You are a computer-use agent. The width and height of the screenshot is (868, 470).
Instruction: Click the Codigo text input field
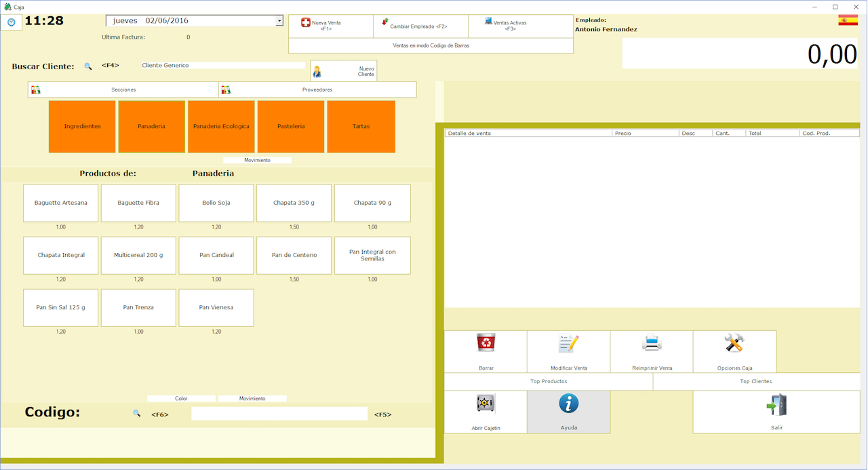[x=279, y=414]
